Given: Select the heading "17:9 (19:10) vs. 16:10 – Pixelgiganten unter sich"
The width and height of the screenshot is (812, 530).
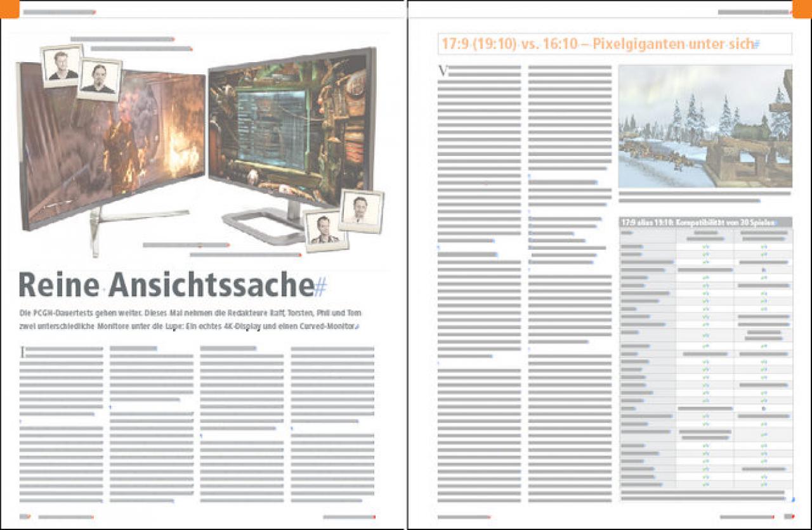Looking at the screenshot, I should coord(598,44).
